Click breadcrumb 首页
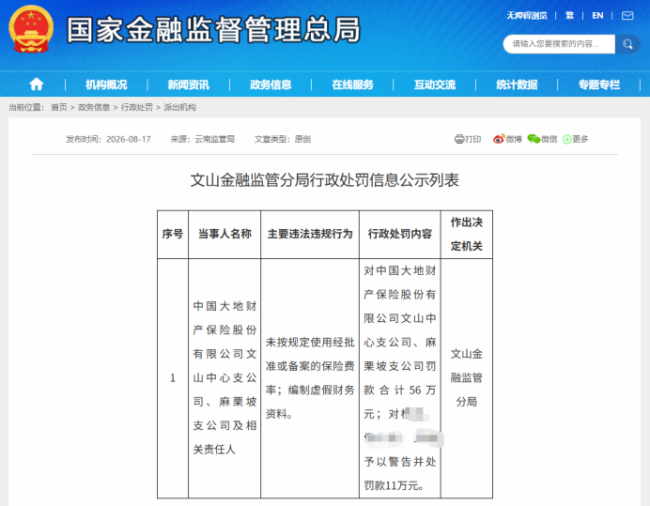The height and width of the screenshot is (506, 650). pyautogui.click(x=59, y=107)
